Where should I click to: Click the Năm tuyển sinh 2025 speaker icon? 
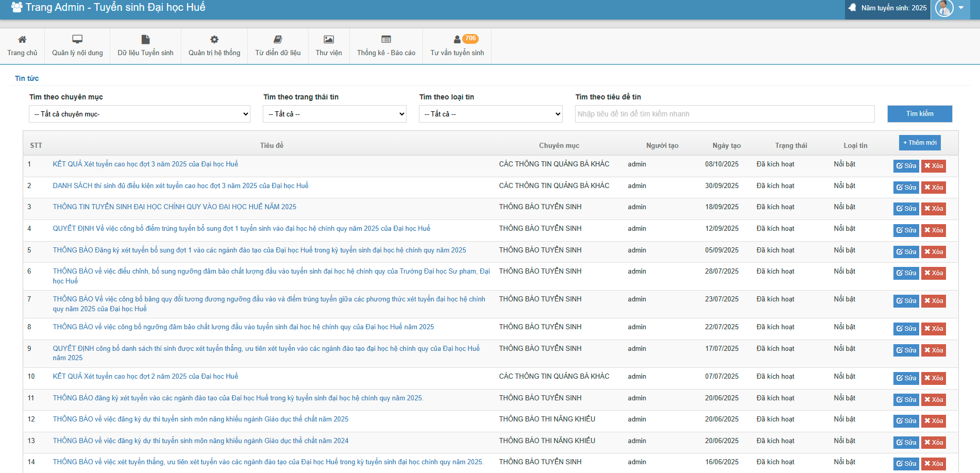point(853,8)
